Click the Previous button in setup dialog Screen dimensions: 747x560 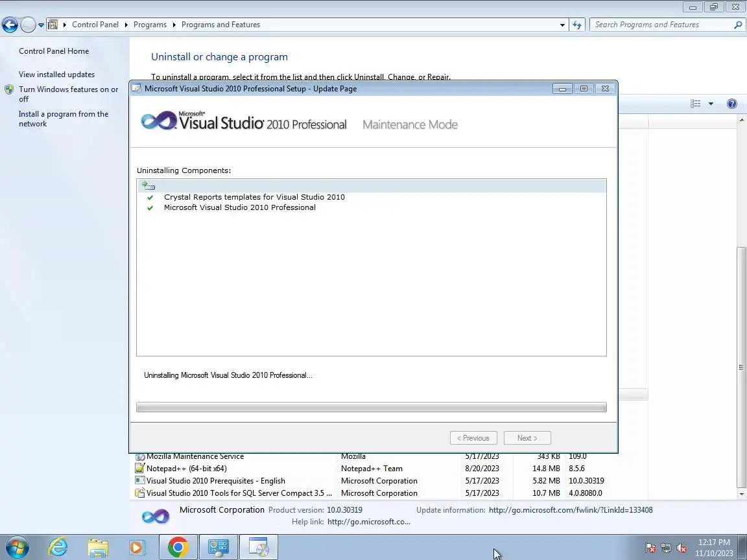(473, 437)
